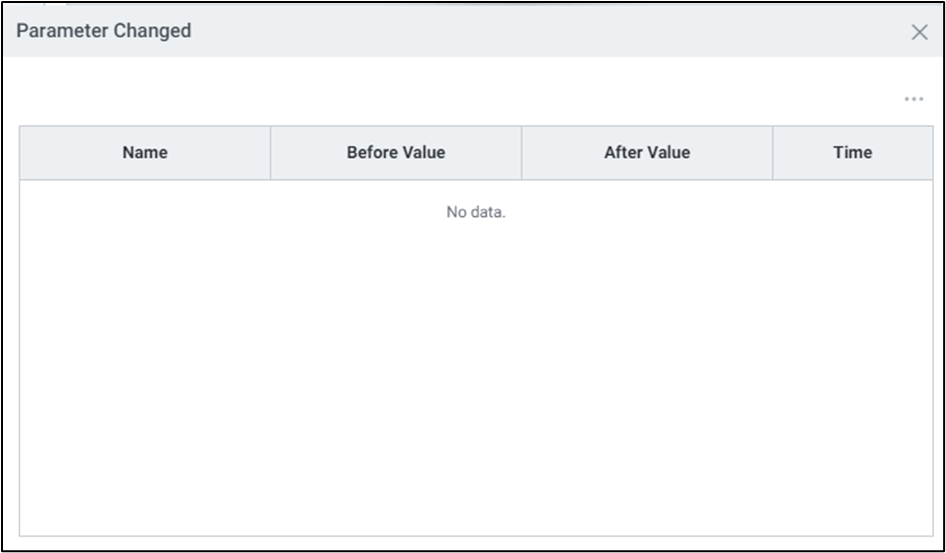This screenshot has height=553, width=946.
Task: Click blank toolbar row left of three dots
Action: click(450, 100)
